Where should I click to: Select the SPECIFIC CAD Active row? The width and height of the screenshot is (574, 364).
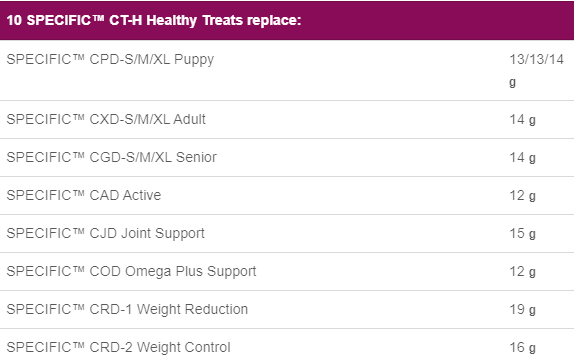point(287,196)
